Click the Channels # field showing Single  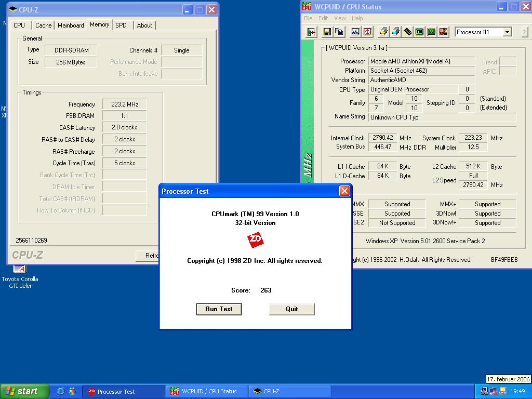tap(181, 50)
